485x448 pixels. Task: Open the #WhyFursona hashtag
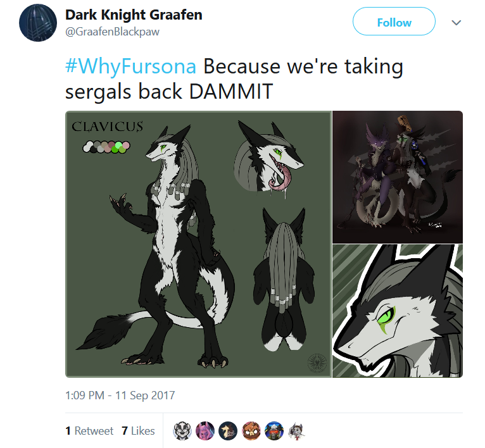(130, 66)
